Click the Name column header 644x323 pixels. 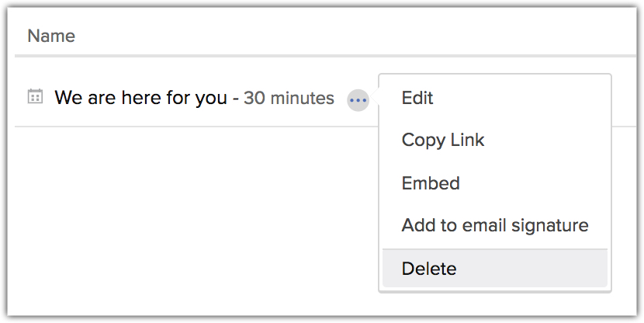pyautogui.click(x=51, y=36)
